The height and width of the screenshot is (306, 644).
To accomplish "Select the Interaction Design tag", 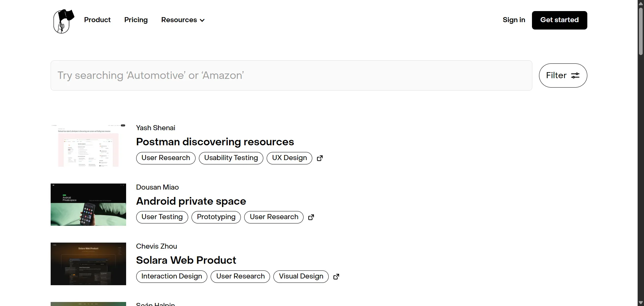I will (x=172, y=276).
